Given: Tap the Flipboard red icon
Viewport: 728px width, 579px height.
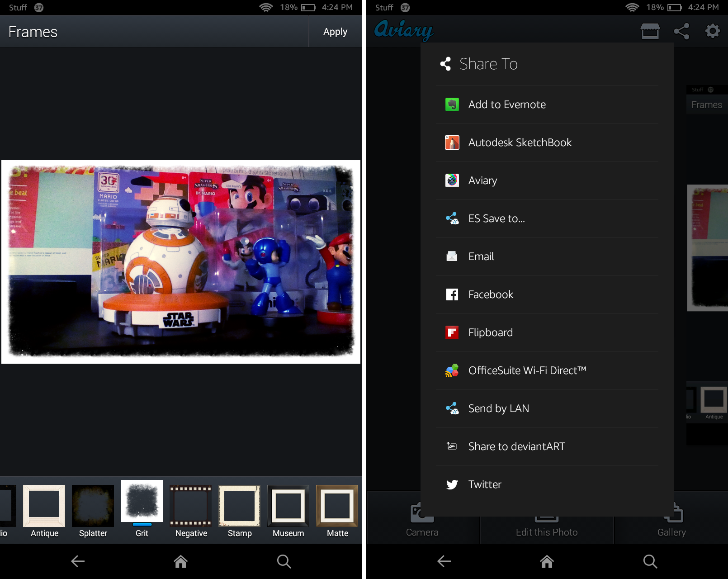Looking at the screenshot, I should (452, 332).
